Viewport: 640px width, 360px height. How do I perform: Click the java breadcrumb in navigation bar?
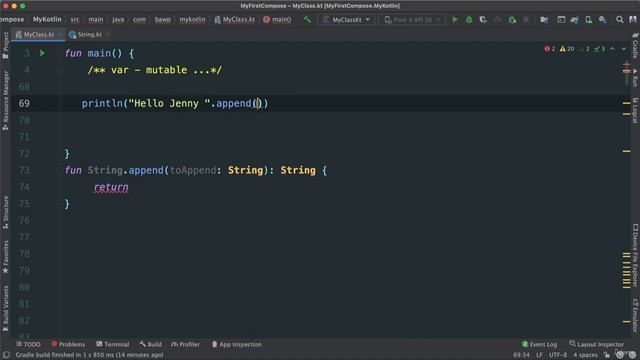click(x=118, y=19)
